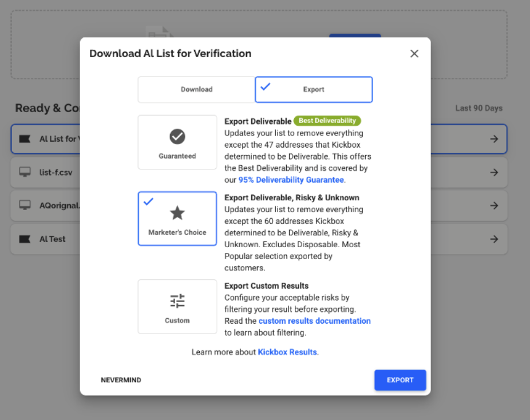Open arrow on the AI Test row

[494, 239]
